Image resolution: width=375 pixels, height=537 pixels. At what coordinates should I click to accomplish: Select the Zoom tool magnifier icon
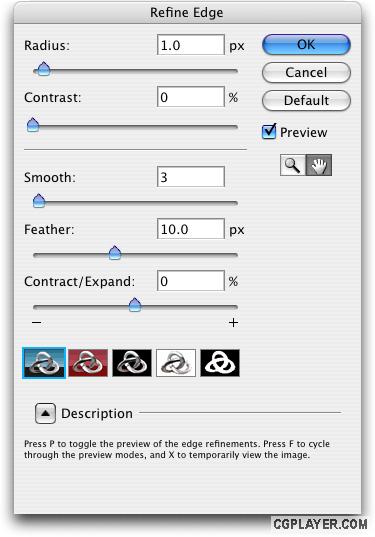[292, 165]
